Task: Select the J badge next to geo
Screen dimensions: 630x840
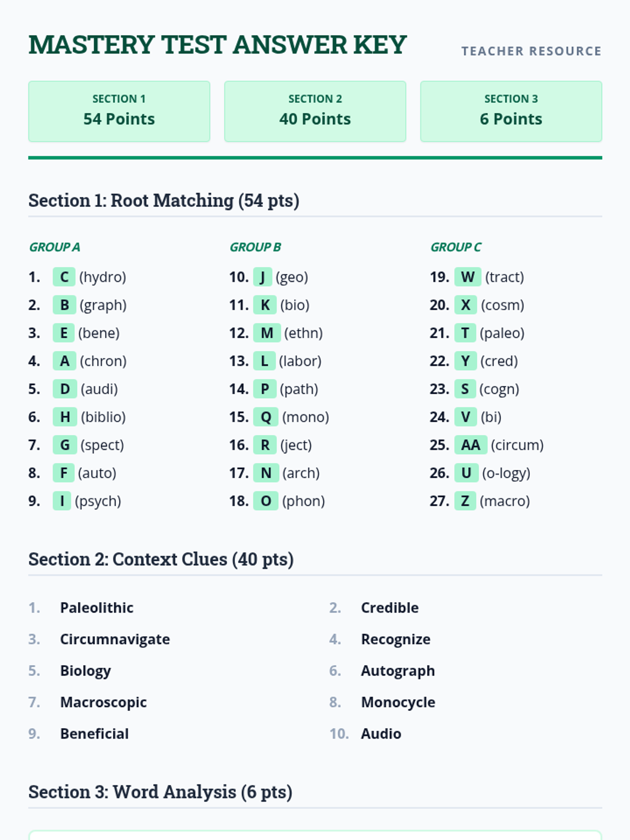Action: (262, 277)
